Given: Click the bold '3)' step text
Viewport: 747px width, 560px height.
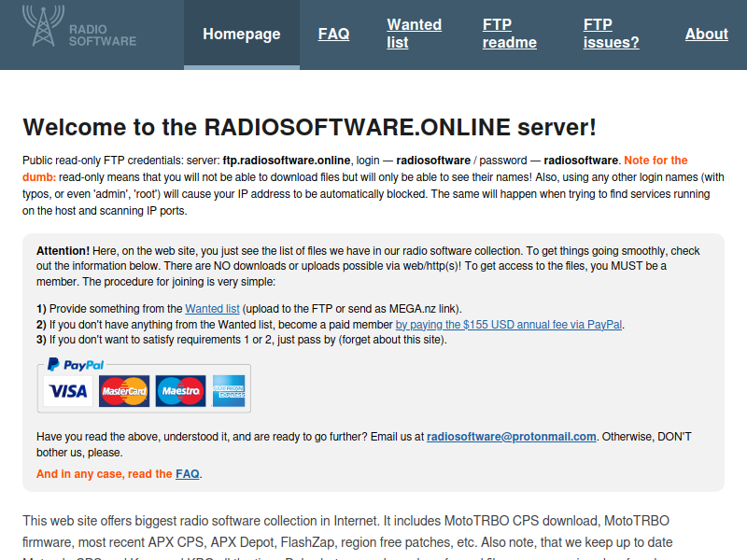Looking at the screenshot, I should (41, 340).
